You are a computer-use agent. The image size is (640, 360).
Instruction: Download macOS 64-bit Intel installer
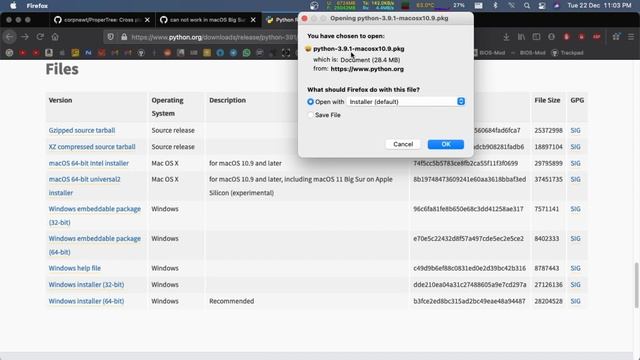(89, 163)
